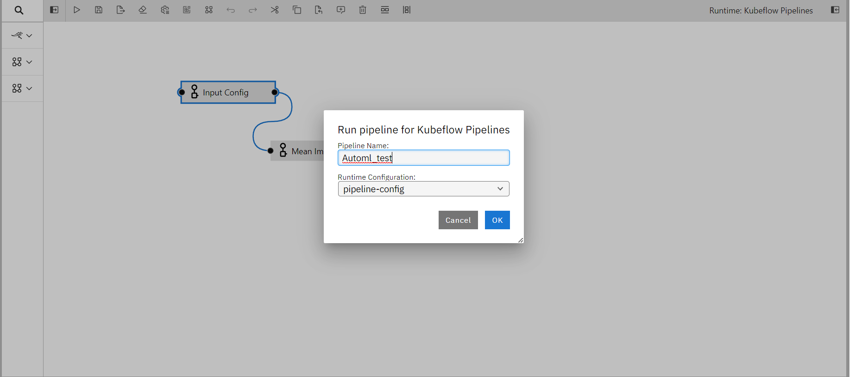This screenshot has width=868, height=377.
Task: Click the Input Config node's component icon
Action: click(195, 92)
